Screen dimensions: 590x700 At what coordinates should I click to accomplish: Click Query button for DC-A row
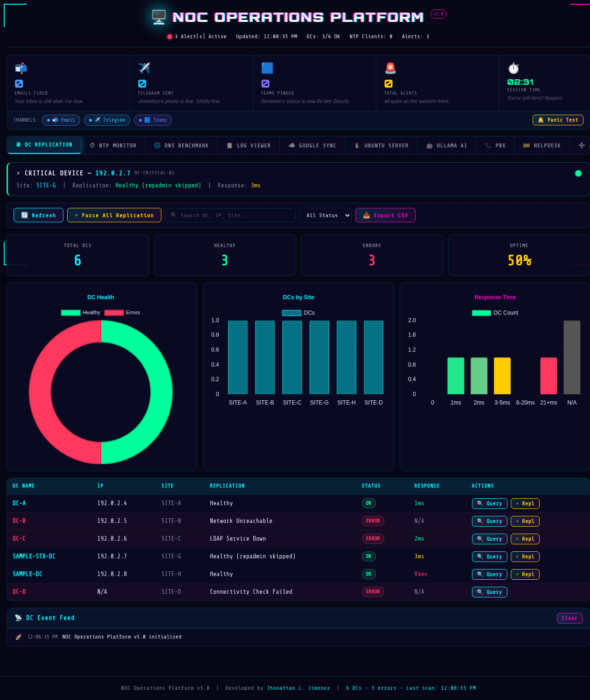click(x=489, y=503)
